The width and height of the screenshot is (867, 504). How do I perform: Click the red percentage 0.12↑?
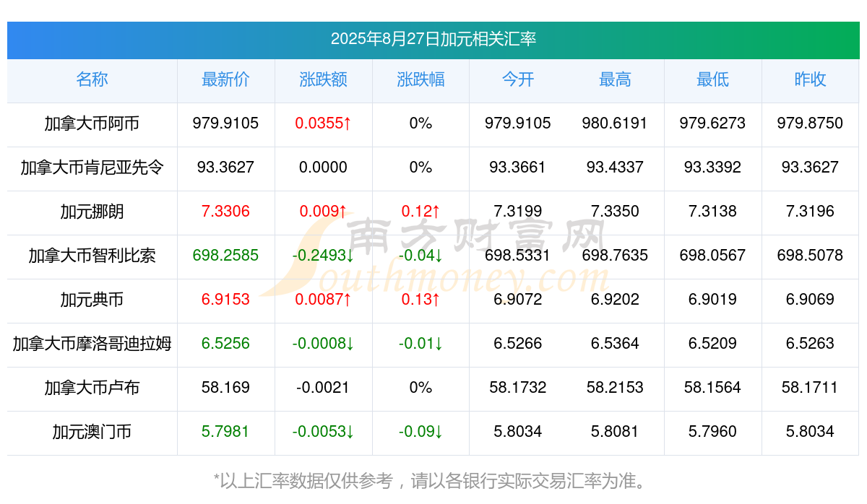click(420, 212)
